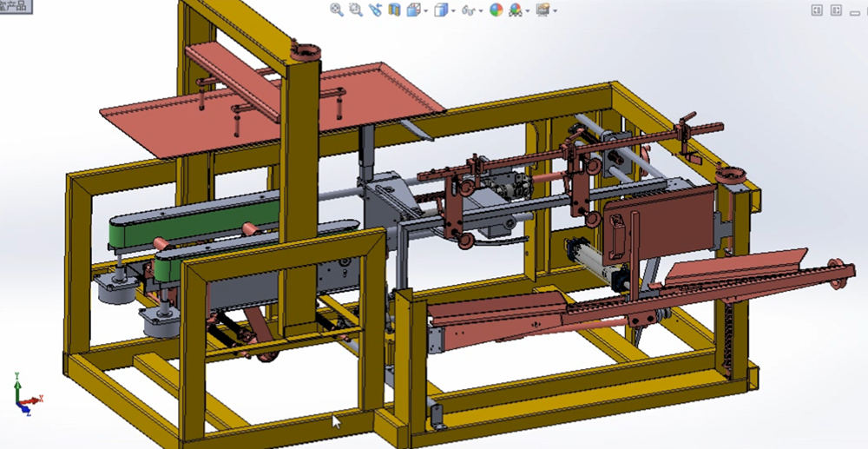Click the View Orientation cube icon

click(413, 10)
